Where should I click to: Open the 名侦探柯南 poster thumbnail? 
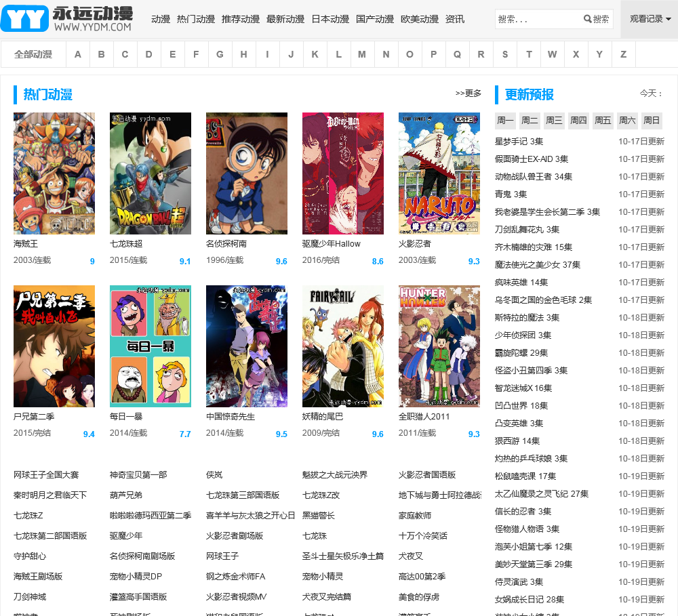coord(247,173)
